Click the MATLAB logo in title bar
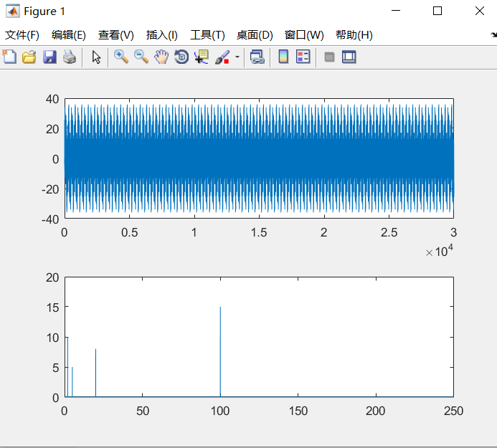 (x=13, y=11)
